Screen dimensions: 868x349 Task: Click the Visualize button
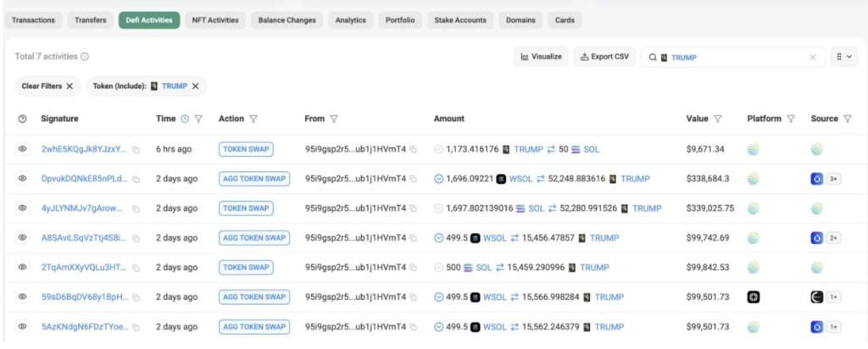542,57
